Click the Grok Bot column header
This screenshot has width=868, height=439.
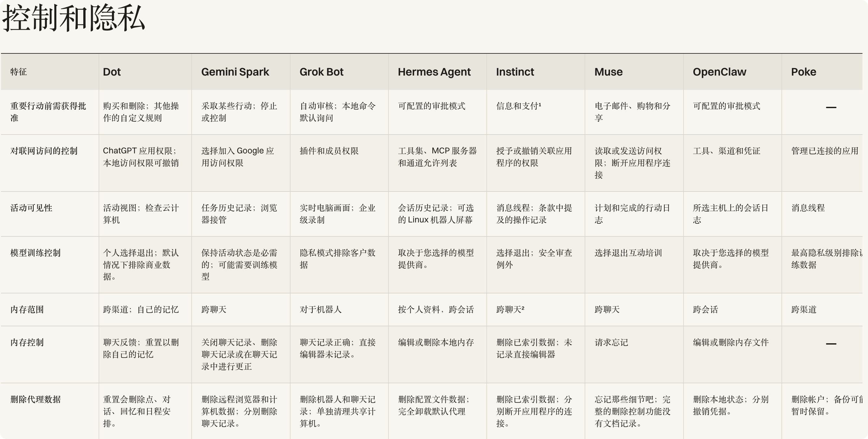click(321, 72)
